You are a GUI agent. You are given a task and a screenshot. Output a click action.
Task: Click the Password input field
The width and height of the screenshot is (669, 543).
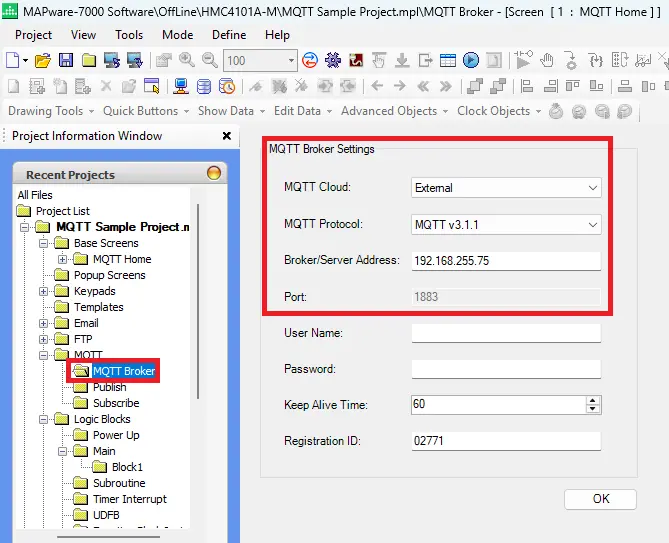[506, 369]
